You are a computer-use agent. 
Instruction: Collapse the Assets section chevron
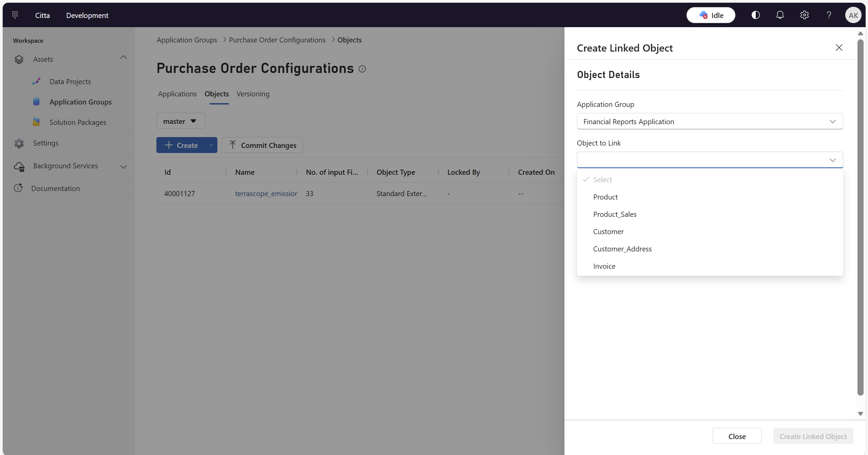point(123,57)
